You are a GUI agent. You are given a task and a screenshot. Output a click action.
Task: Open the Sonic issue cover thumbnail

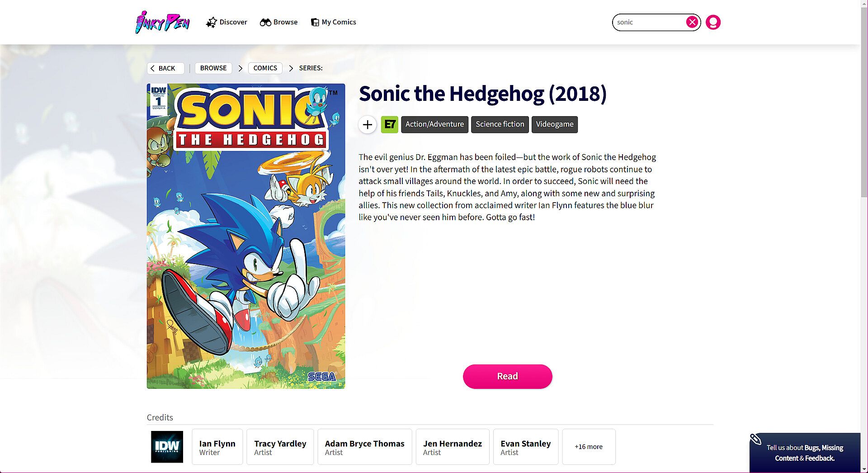[245, 236]
